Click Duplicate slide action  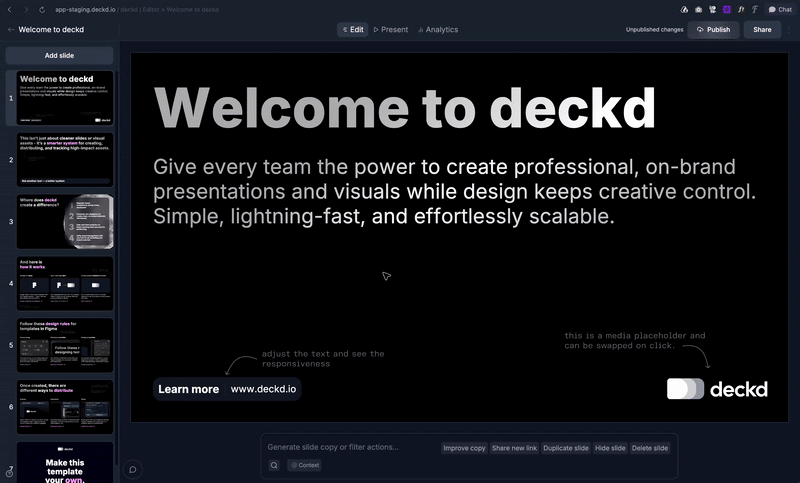pyautogui.click(x=566, y=448)
